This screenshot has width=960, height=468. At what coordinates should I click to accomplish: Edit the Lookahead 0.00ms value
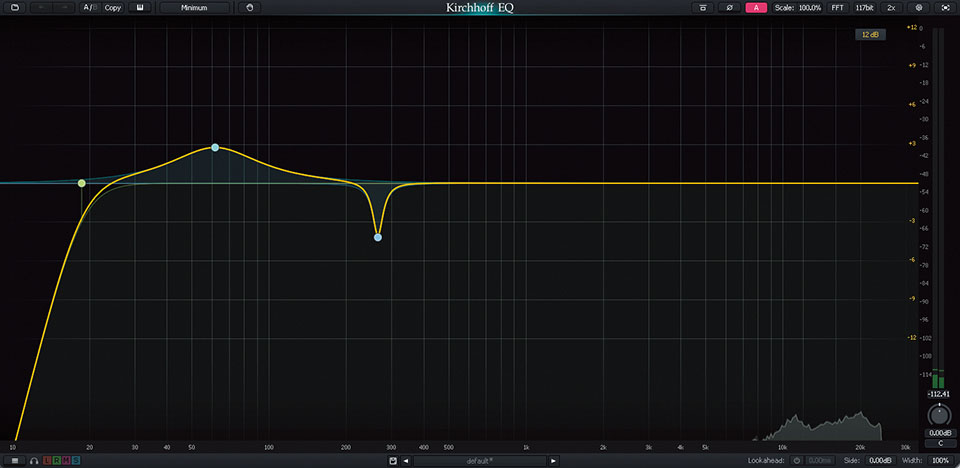point(819,461)
